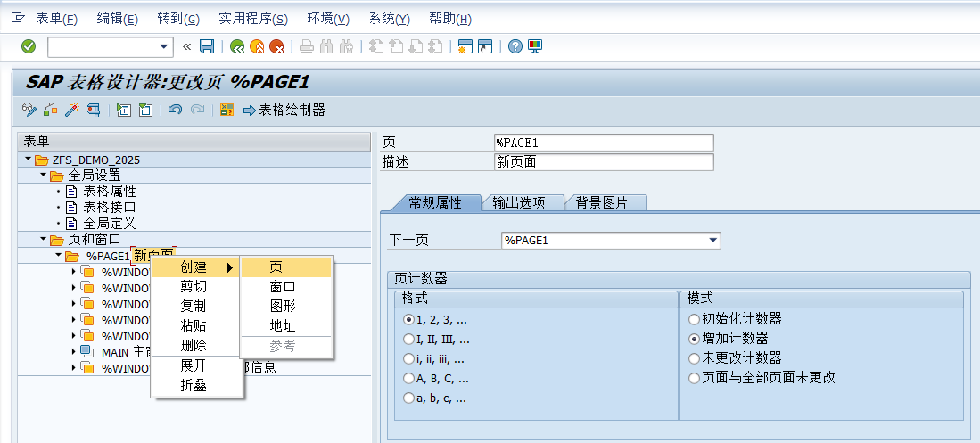The height and width of the screenshot is (443, 980).
Task: Select the 表格接口 tree item
Action: [x=110, y=207]
